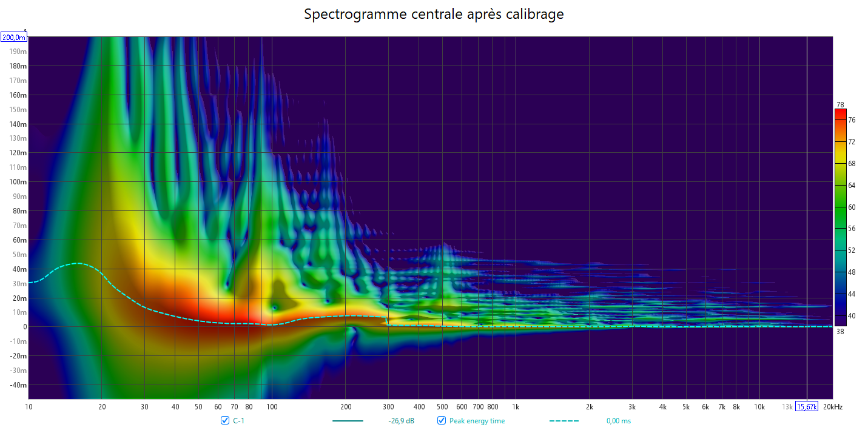Viewport: 868px width, 430px height.
Task: Click the 38 label below the color scale
Action: click(x=839, y=331)
